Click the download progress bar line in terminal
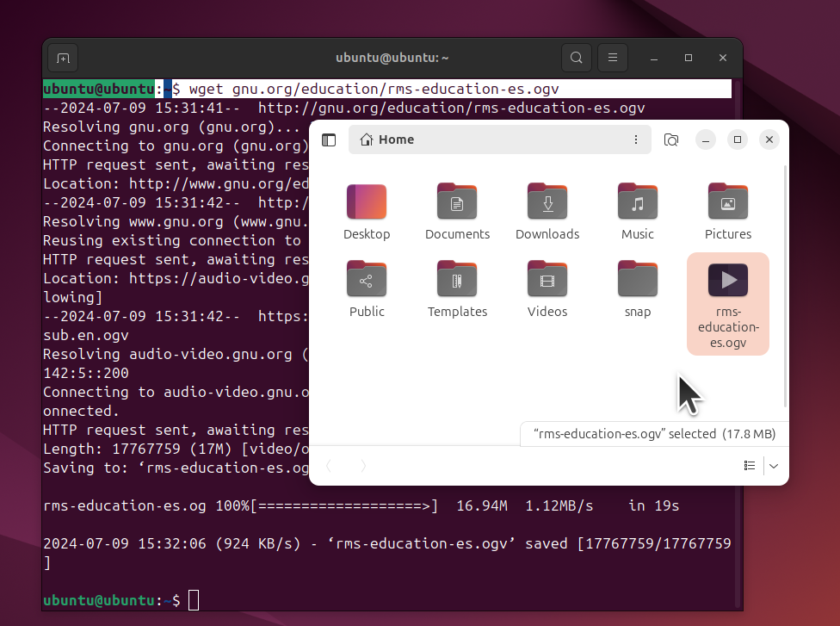This screenshot has width=840, height=626. pyautogui.click(x=361, y=506)
